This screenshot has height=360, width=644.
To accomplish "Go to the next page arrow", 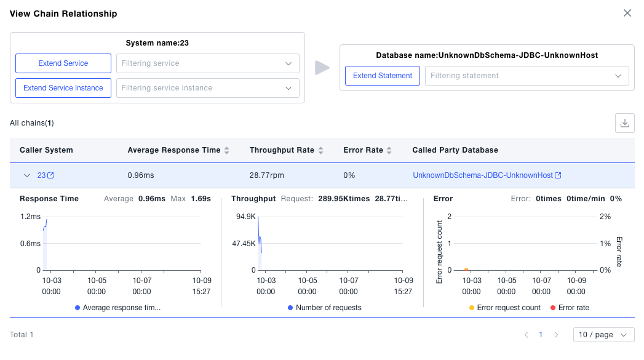I will pos(556,335).
